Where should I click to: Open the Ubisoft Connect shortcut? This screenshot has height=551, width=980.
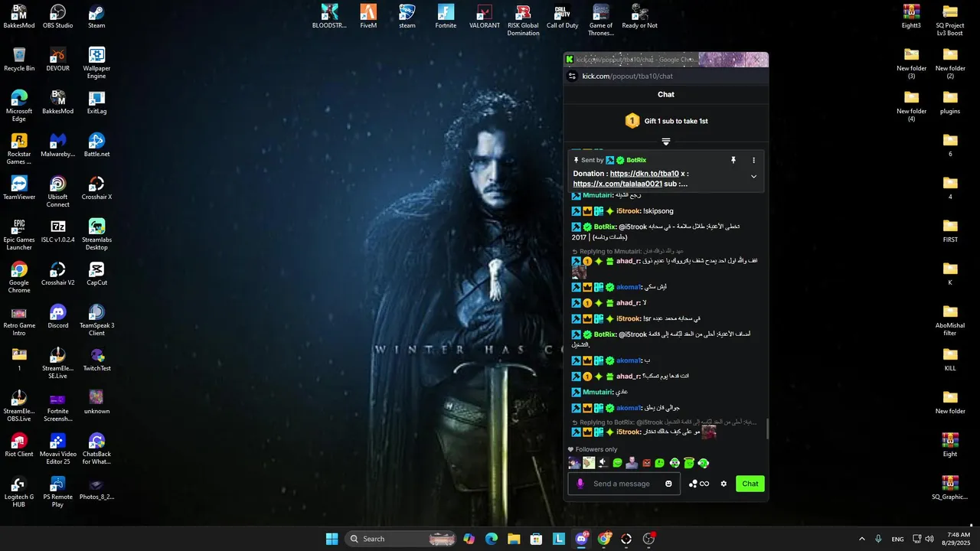click(x=58, y=192)
